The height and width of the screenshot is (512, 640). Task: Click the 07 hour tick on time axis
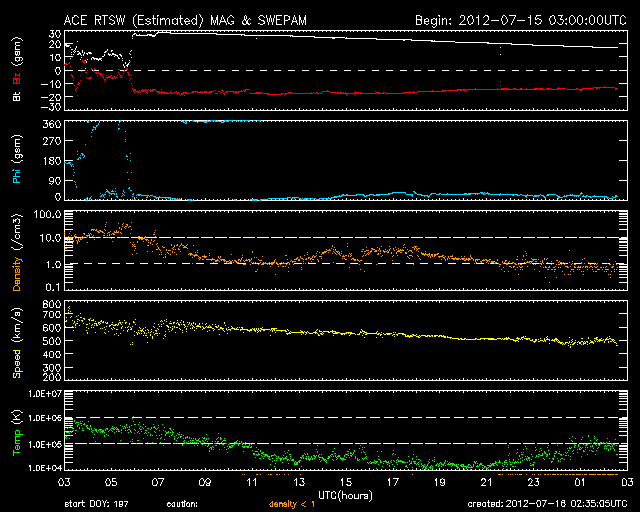coord(159,481)
